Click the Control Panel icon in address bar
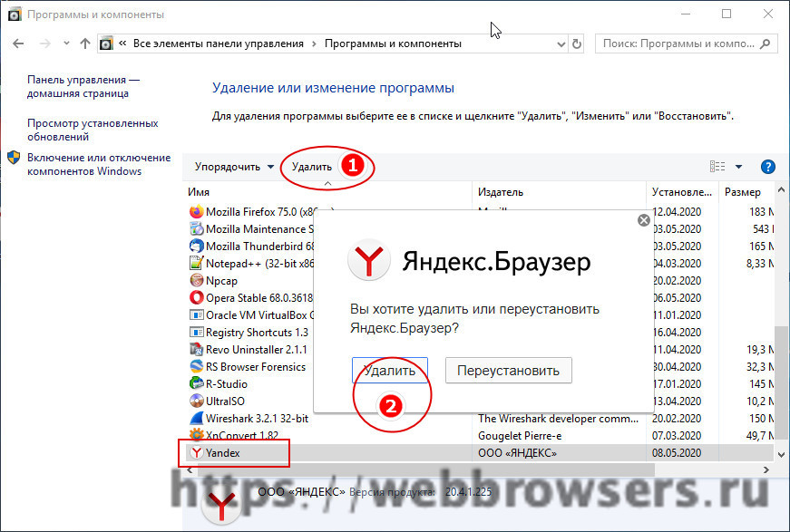Viewport: 790px width, 532px height. coord(106,44)
